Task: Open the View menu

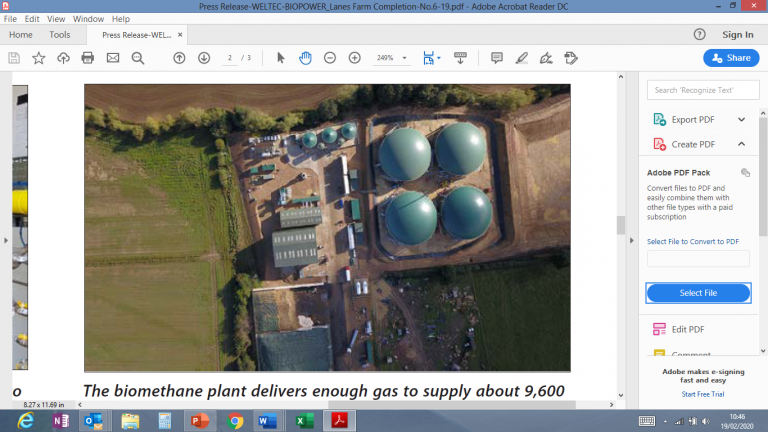Action: 55,19
